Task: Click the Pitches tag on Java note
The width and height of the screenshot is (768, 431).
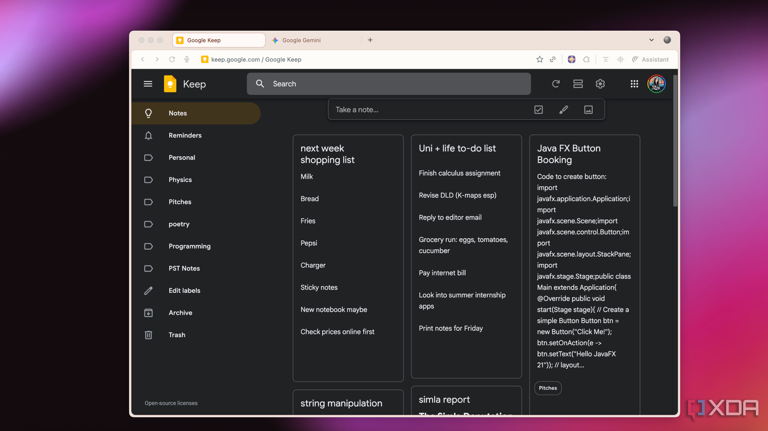Action: click(x=548, y=388)
